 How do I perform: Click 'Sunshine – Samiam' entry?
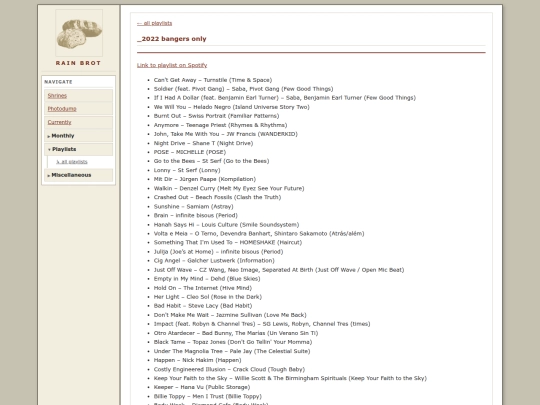pos(194,207)
